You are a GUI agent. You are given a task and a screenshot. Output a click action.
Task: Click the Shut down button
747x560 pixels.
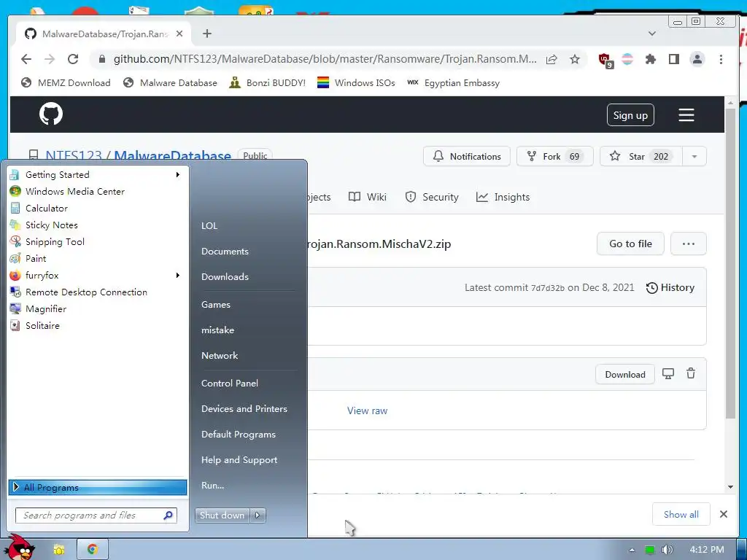tap(222, 516)
